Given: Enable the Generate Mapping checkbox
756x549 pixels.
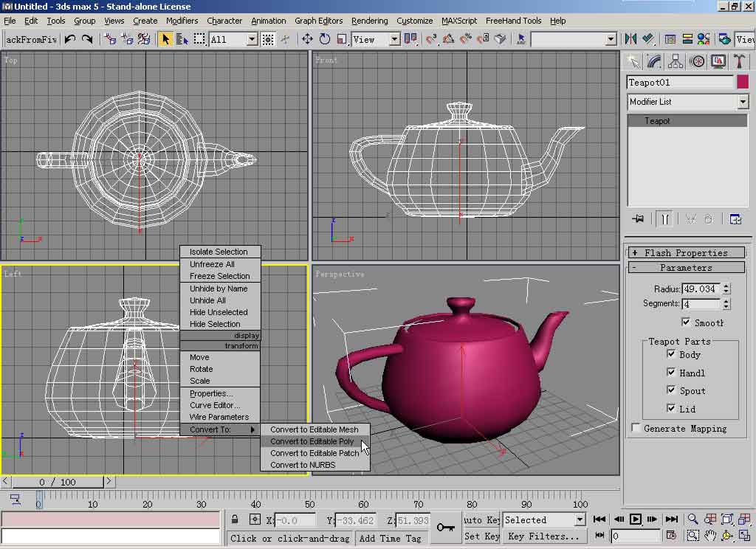Looking at the screenshot, I should (636, 428).
